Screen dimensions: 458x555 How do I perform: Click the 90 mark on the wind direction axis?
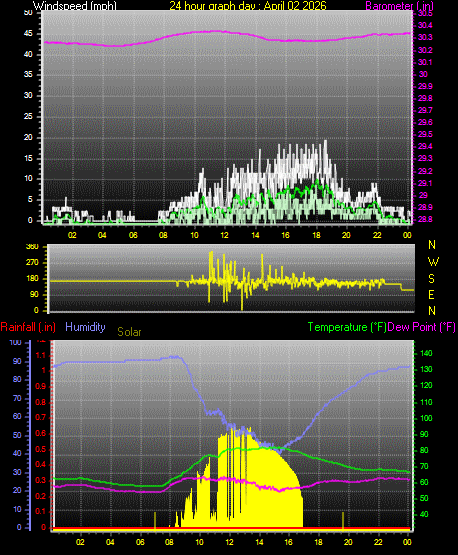(34, 294)
